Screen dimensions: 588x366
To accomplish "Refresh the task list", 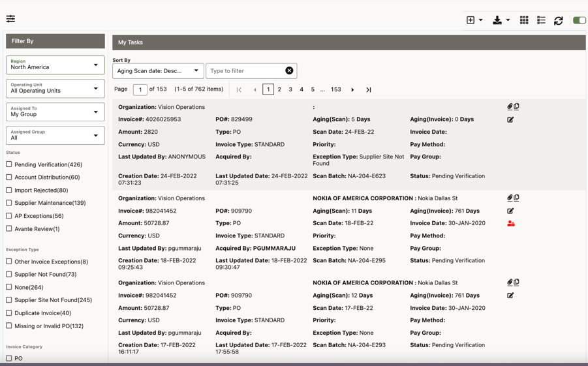I will (559, 21).
